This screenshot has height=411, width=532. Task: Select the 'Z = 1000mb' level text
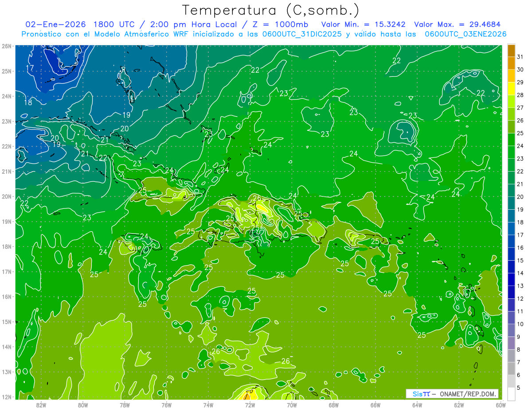[x=280, y=24]
